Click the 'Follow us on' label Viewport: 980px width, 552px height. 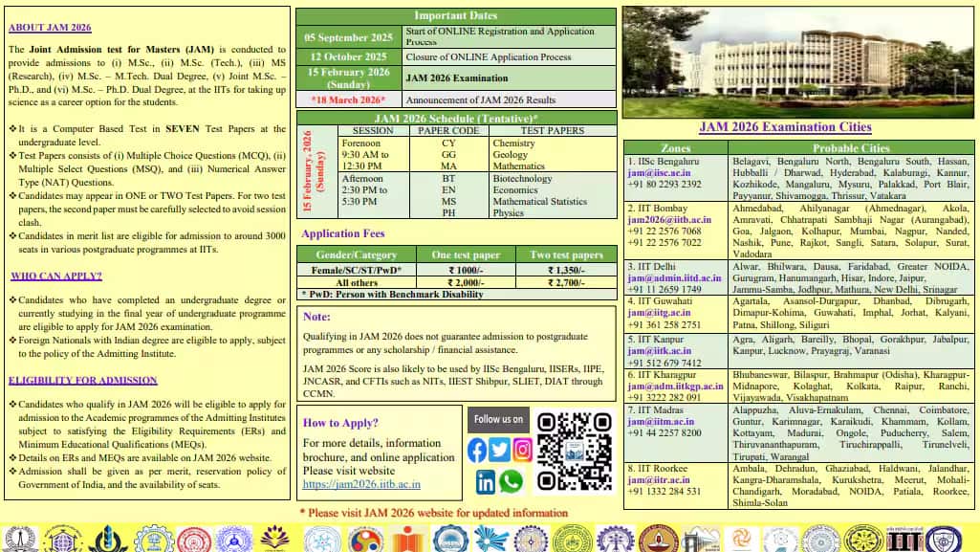coord(498,419)
